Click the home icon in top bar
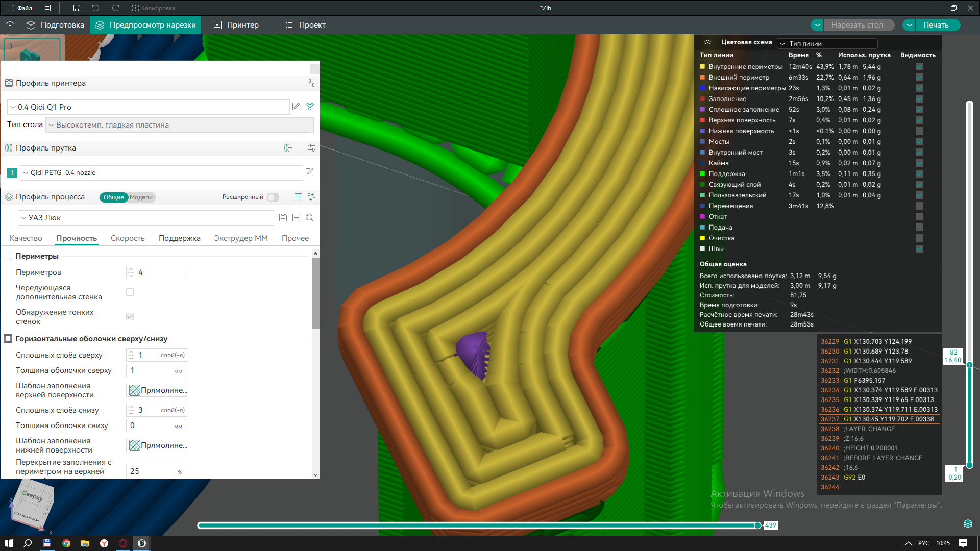Viewport: 980px width, 551px height. pyautogui.click(x=10, y=25)
